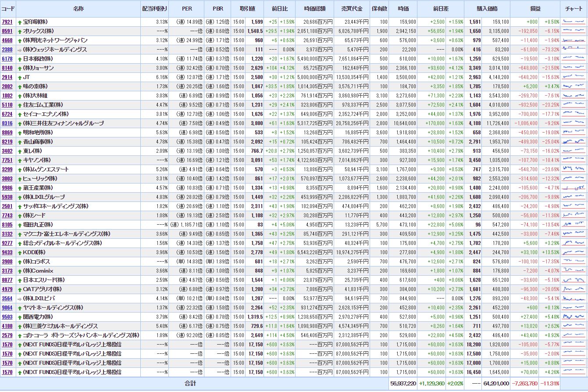Click the green arrow next to 味の素(株)
Image resolution: width=588 pixels, height=392 pixels.
coord(20,86)
